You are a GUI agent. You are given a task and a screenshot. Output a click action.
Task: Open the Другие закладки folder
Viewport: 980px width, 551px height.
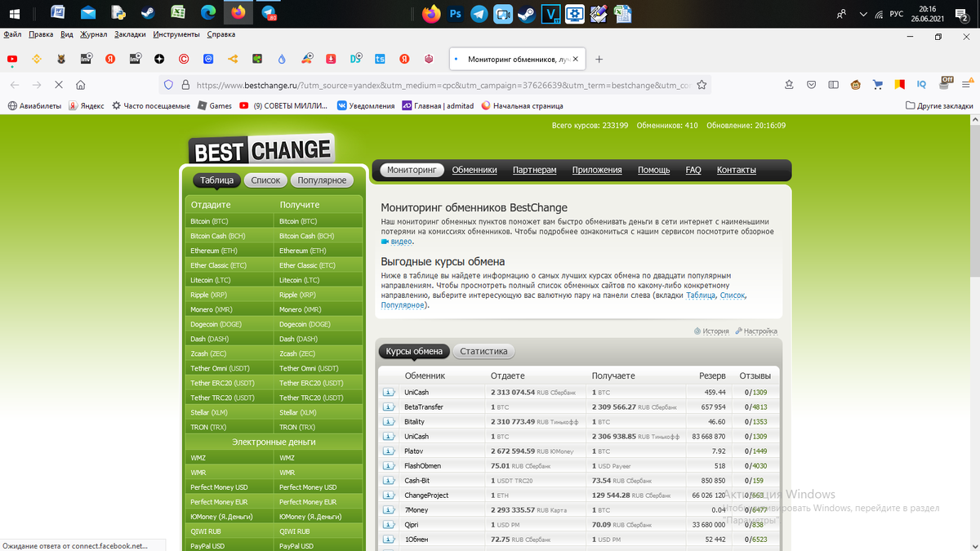click(x=939, y=105)
